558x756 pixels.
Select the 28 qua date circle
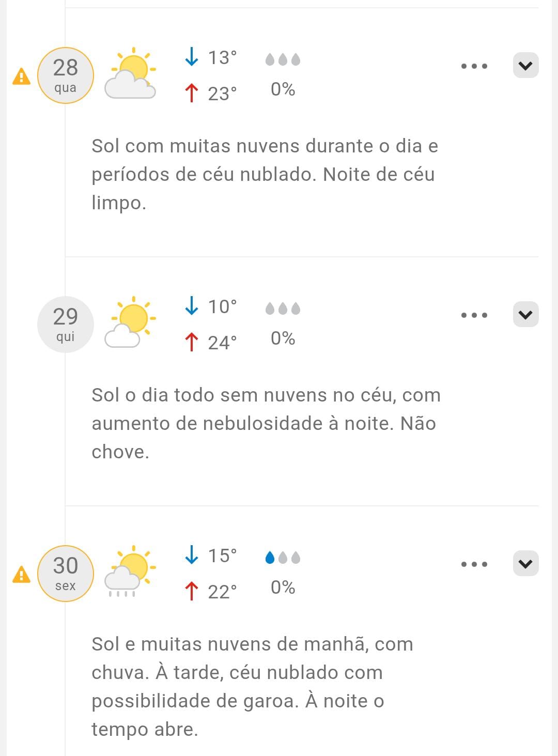[66, 75]
